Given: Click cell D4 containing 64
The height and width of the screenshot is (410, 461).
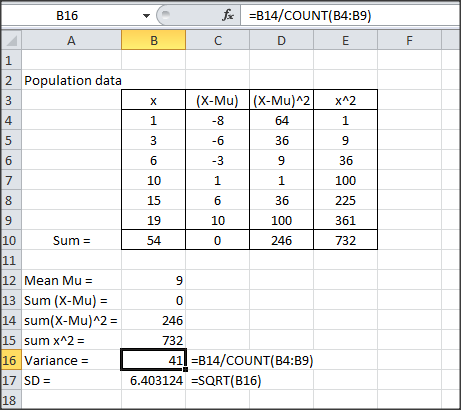Looking at the screenshot, I should [281, 120].
